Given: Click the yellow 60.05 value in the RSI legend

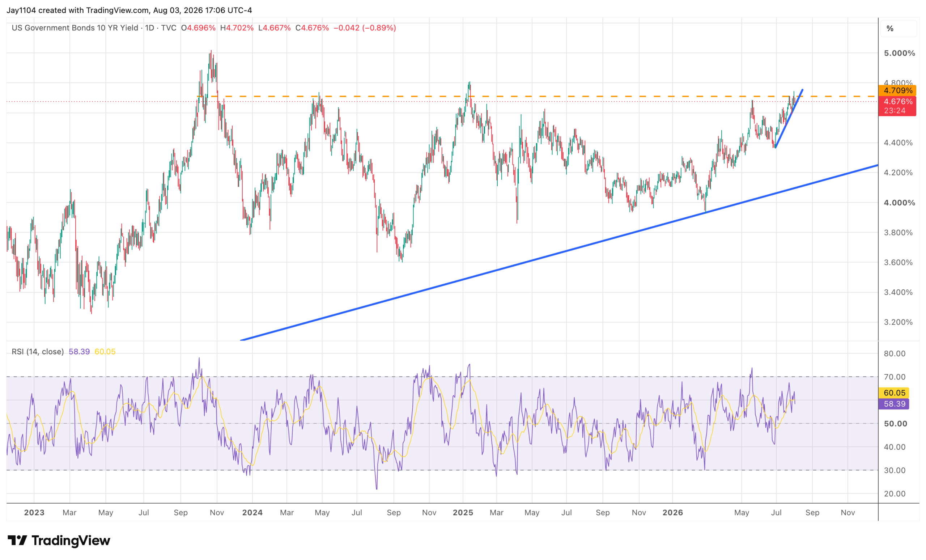Looking at the screenshot, I should point(105,351).
